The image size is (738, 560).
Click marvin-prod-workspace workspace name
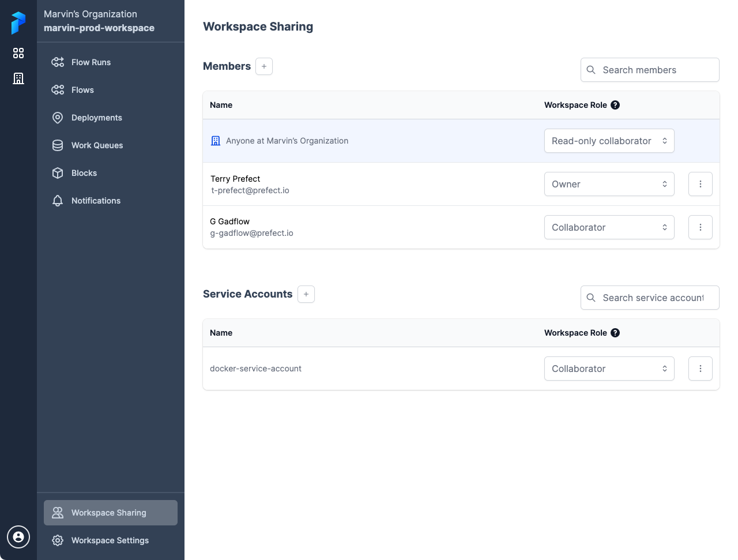99,28
